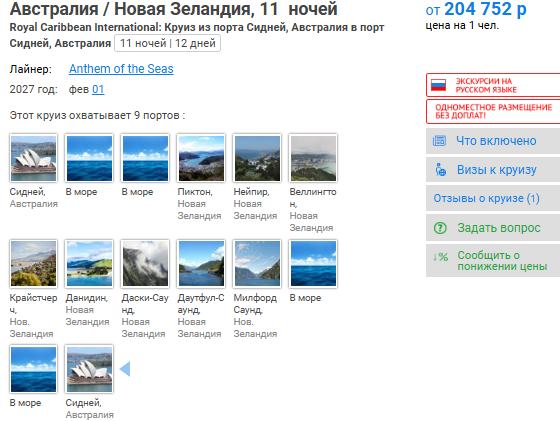Click the 'Пиктон, Новая Зеландия' label
The height and width of the screenshot is (421, 560).
tap(199, 204)
